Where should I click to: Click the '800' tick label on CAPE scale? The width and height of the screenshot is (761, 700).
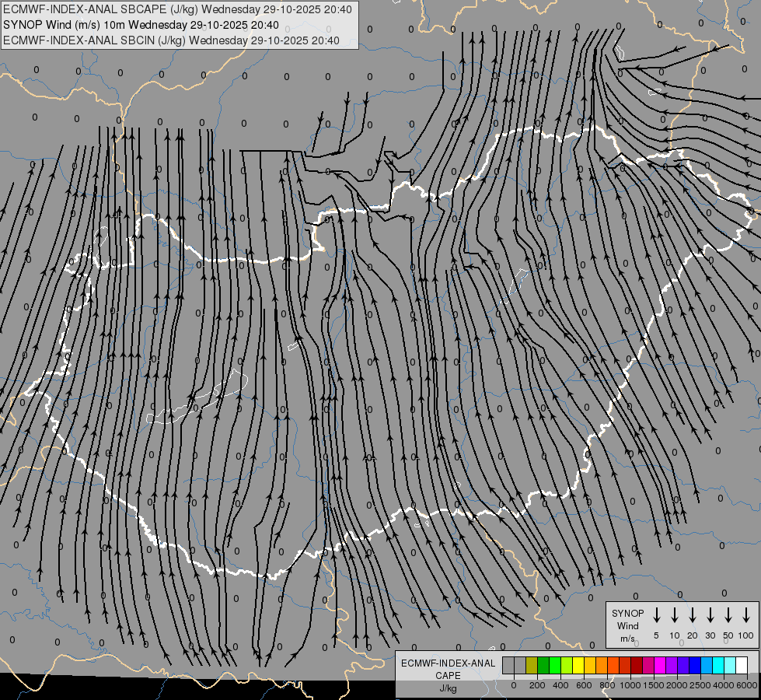coord(607,685)
